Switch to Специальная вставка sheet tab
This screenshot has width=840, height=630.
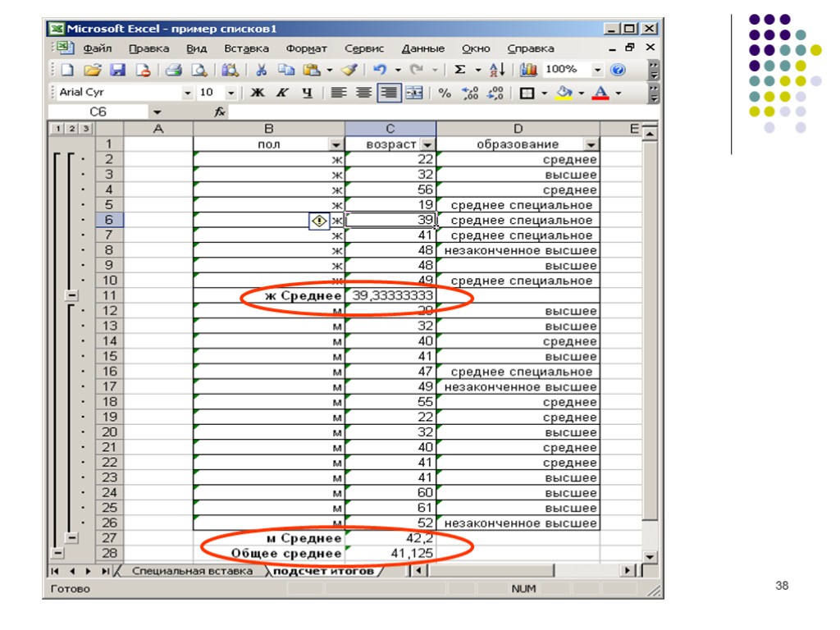coord(192,571)
